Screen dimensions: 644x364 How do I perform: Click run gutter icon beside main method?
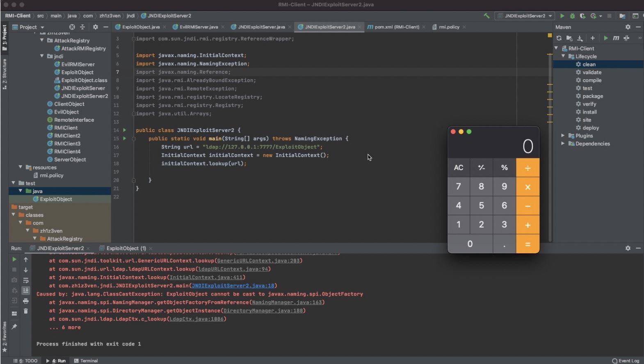click(125, 139)
